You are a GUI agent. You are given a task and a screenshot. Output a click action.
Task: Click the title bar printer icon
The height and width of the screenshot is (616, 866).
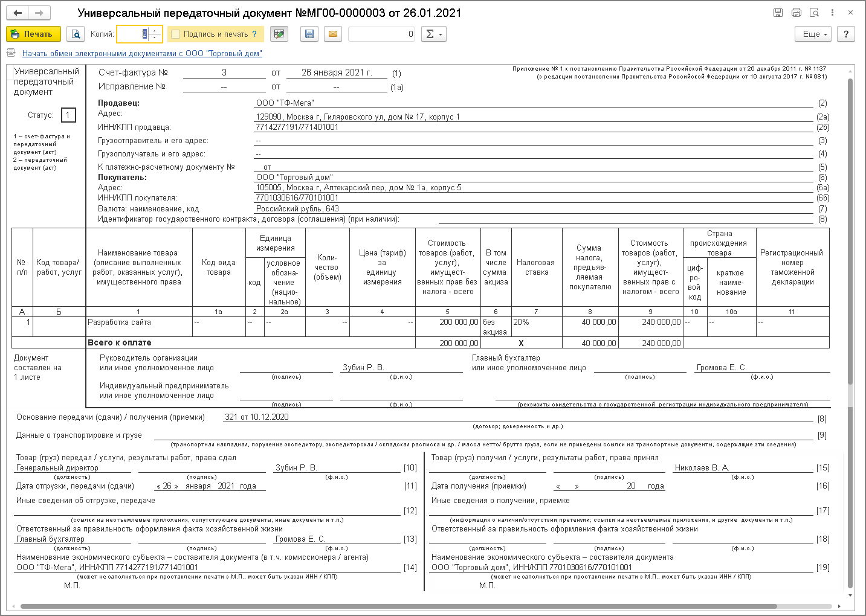797,13
